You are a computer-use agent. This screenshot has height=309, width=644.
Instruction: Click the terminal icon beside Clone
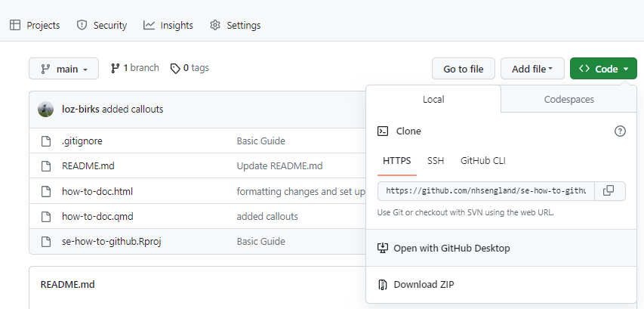point(384,131)
